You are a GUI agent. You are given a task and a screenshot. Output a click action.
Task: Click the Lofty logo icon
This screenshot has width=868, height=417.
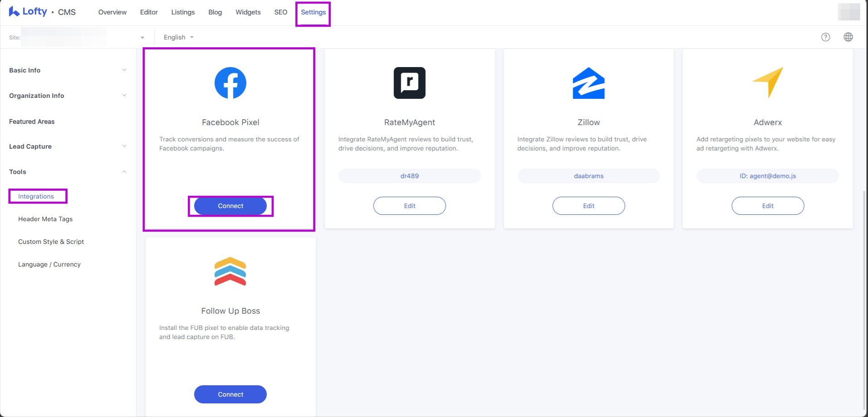(14, 12)
